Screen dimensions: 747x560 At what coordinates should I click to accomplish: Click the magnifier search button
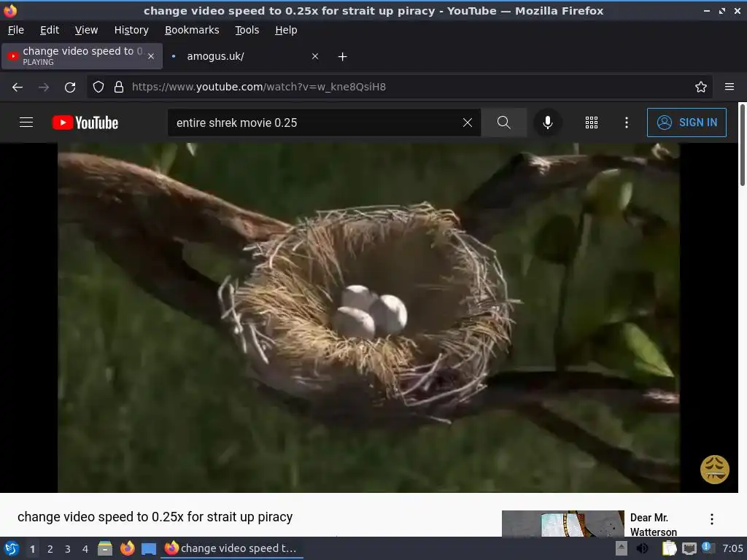click(503, 122)
